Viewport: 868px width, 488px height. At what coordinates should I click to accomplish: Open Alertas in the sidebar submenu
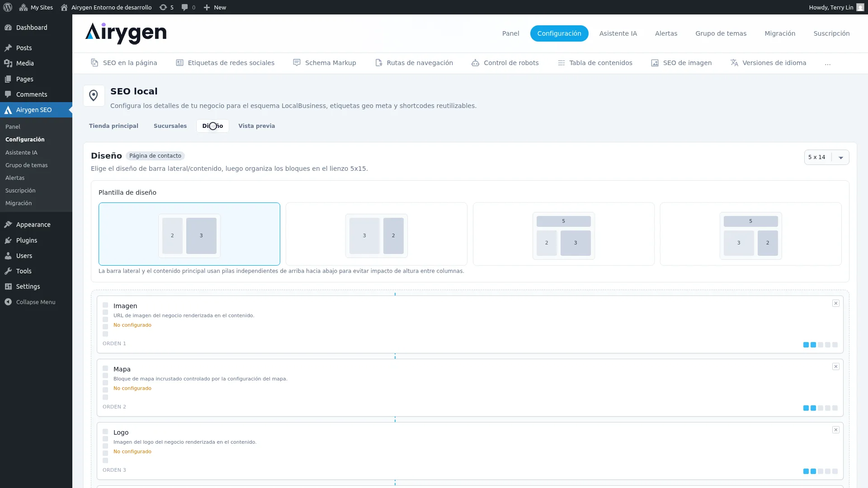click(15, 178)
